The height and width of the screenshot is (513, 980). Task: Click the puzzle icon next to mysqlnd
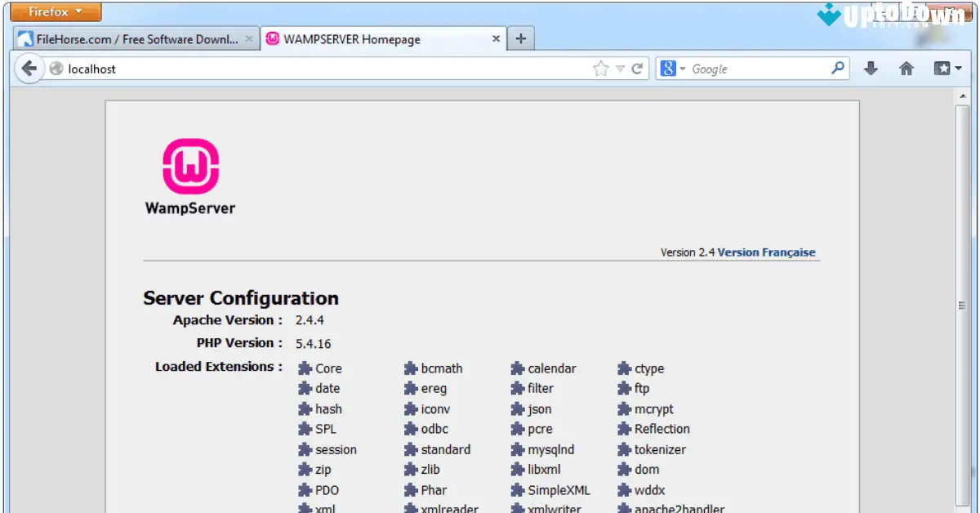(517, 449)
